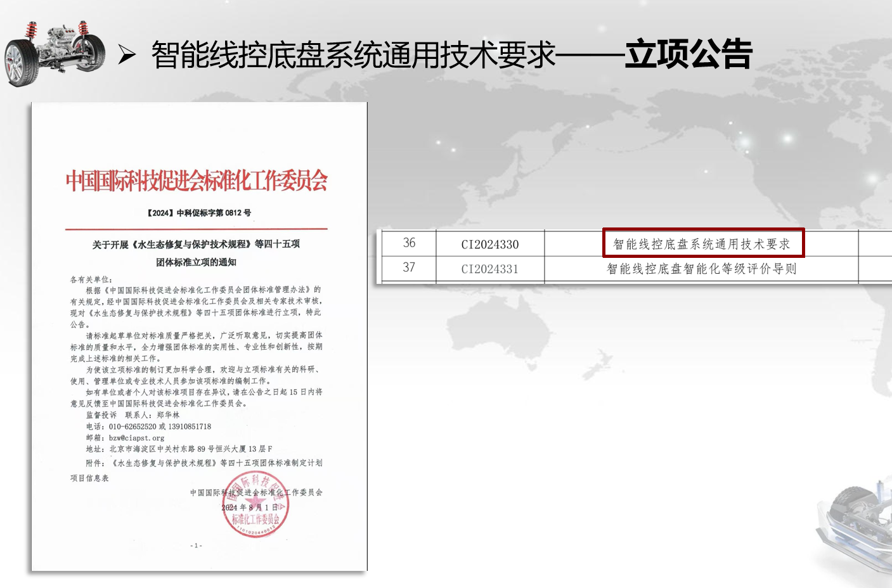Click table cell number 37
The height and width of the screenshot is (588, 892).
[x=410, y=268]
